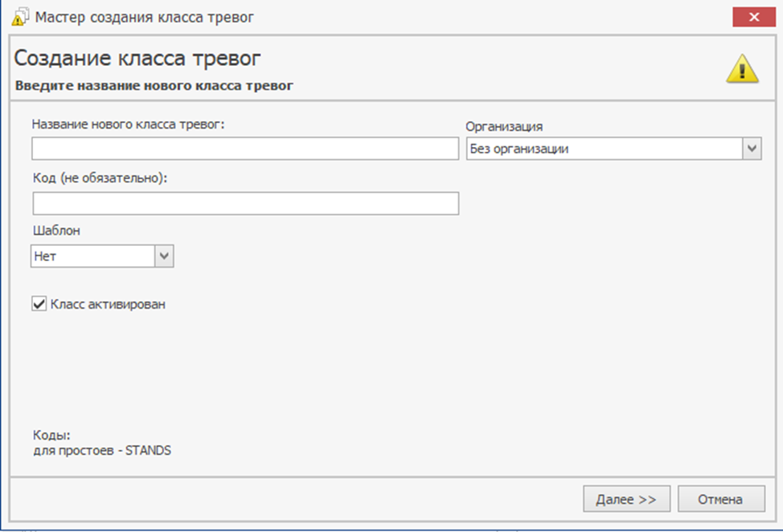The width and height of the screenshot is (783, 532).
Task: Click the 'Класс активирован' checkbox label text
Action: click(x=108, y=305)
